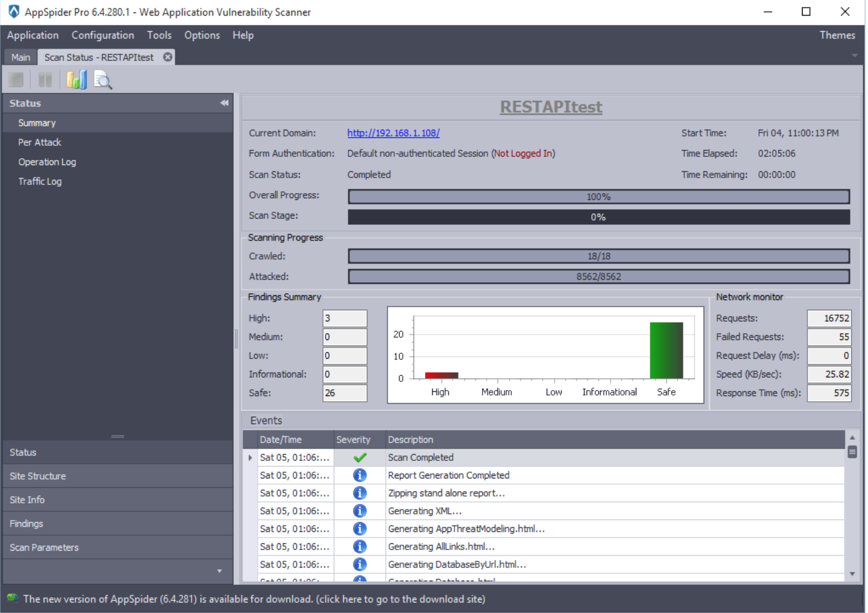
Task: Sort events by Description column header
Action: click(615, 440)
